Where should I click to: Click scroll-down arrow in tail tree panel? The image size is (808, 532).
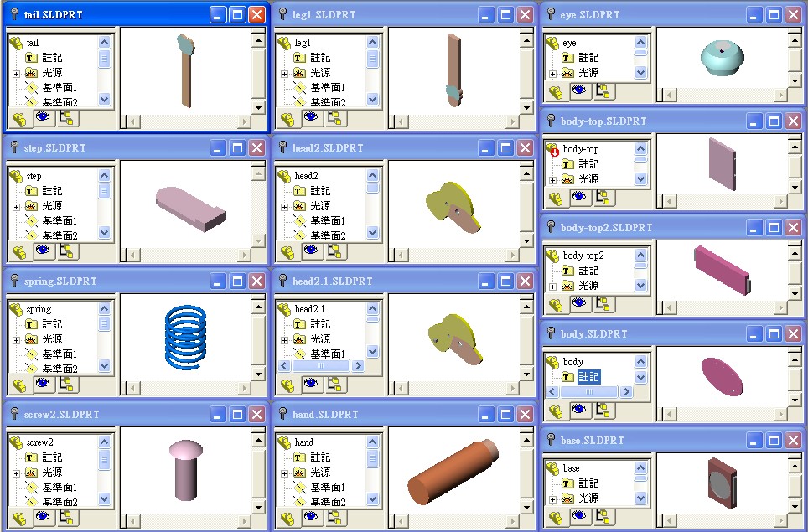pos(104,100)
